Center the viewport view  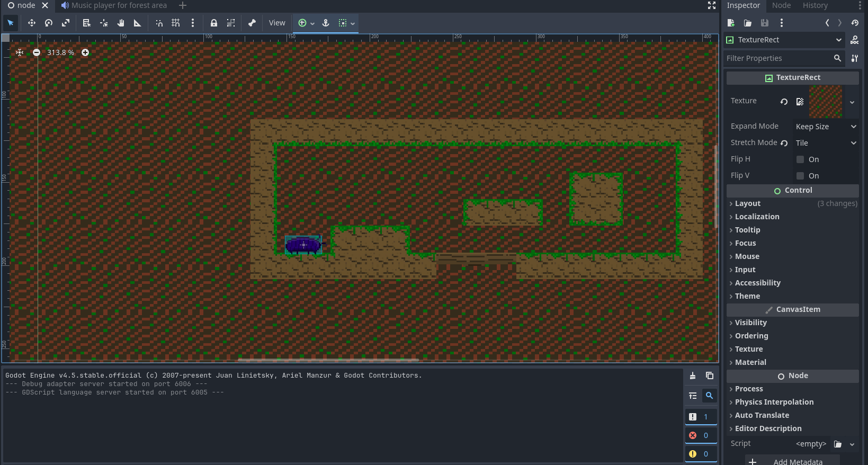point(20,52)
